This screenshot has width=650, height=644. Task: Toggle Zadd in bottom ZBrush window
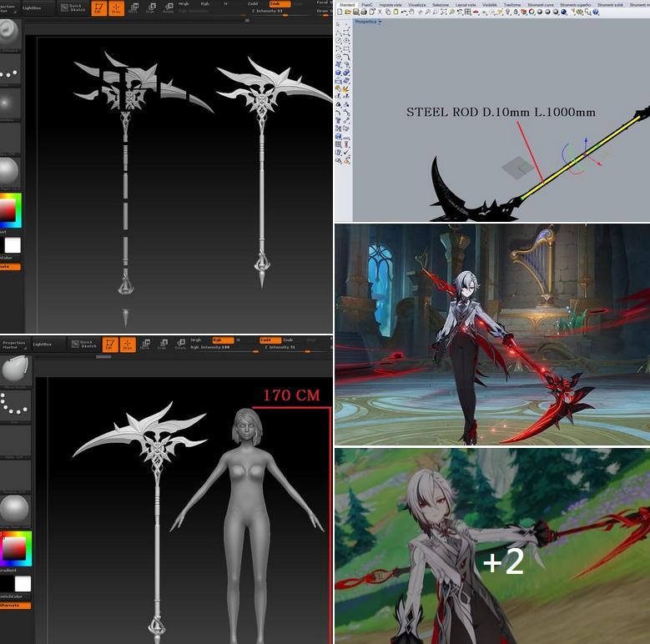tap(270, 340)
